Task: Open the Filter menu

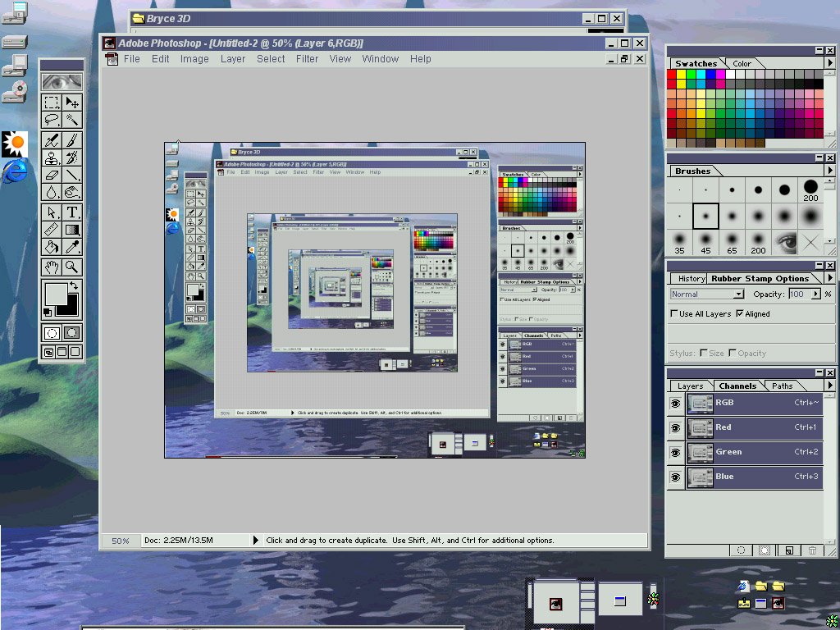Action: point(307,59)
